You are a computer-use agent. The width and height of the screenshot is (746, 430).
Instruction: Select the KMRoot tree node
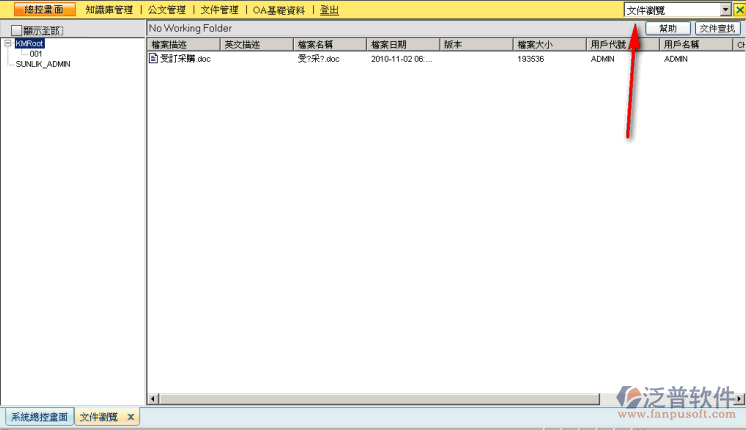point(30,44)
